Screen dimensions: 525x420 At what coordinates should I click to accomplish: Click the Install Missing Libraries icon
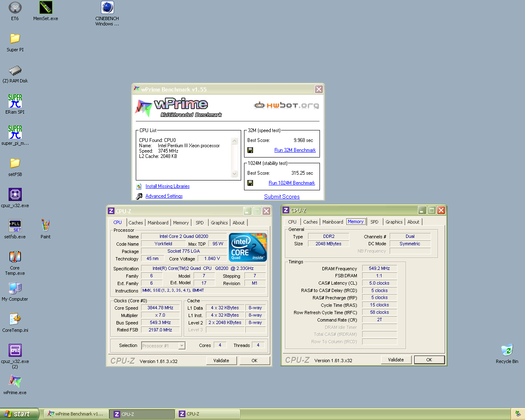[139, 186]
